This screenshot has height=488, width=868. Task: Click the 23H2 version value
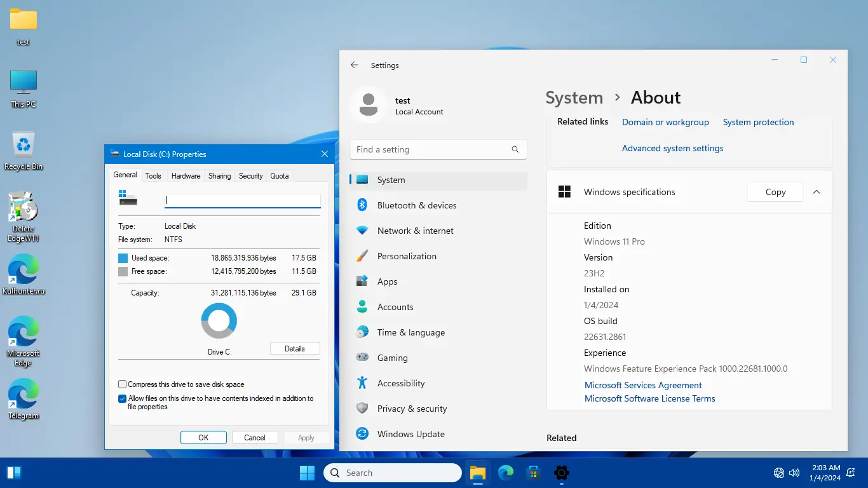pyautogui.click(x=594, y=273)
